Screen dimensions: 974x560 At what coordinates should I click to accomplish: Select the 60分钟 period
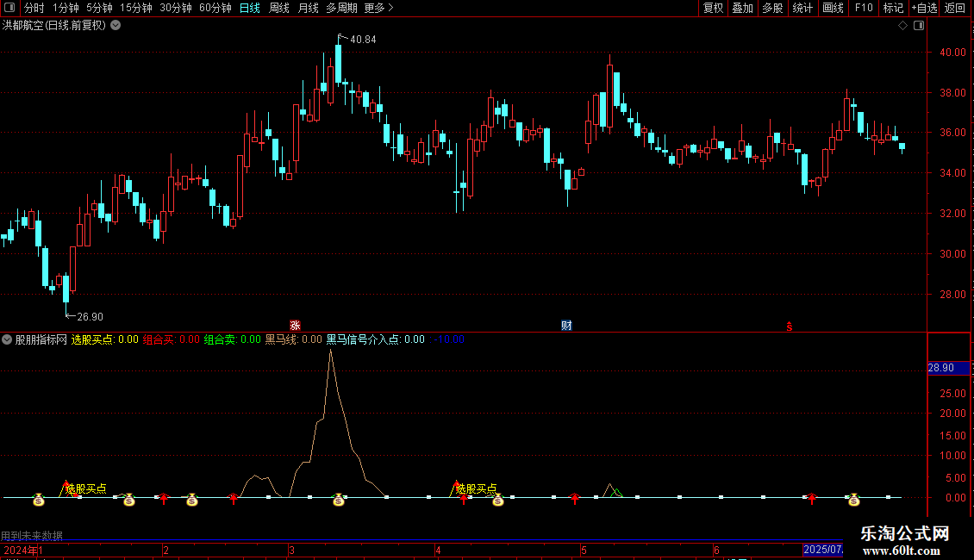tap(215, 8)
